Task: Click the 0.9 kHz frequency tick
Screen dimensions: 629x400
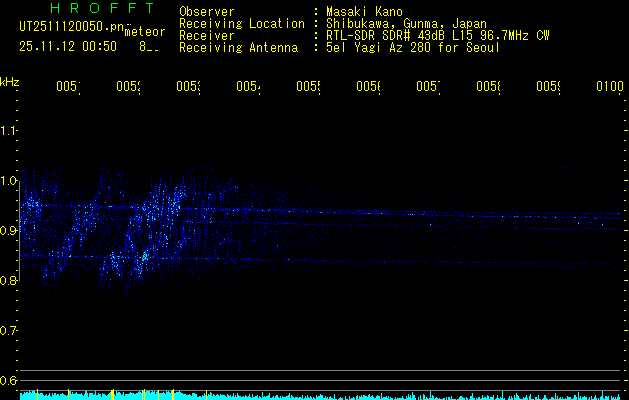Action: pos(9,231)
